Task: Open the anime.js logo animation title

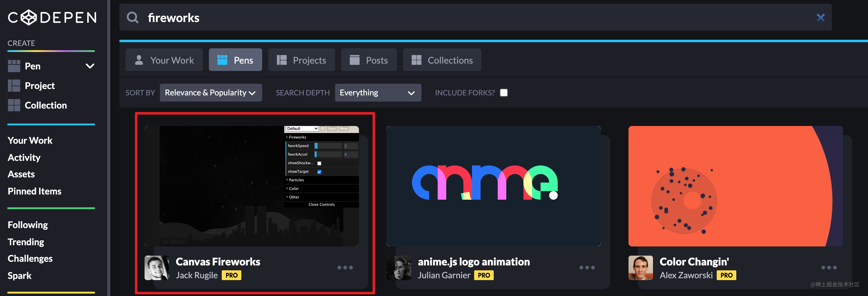Action: [474, 261]
